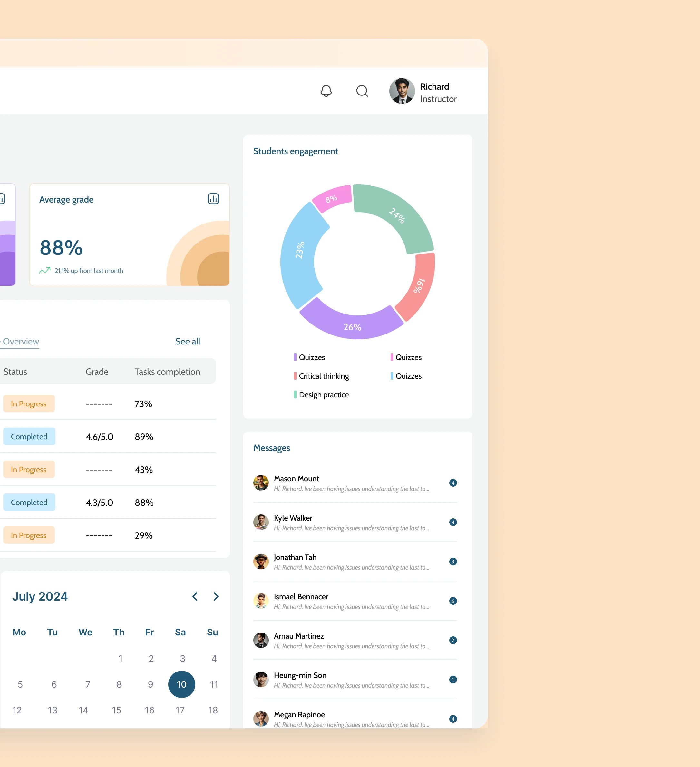Click Richard's profile avatar

coord(402,91)
